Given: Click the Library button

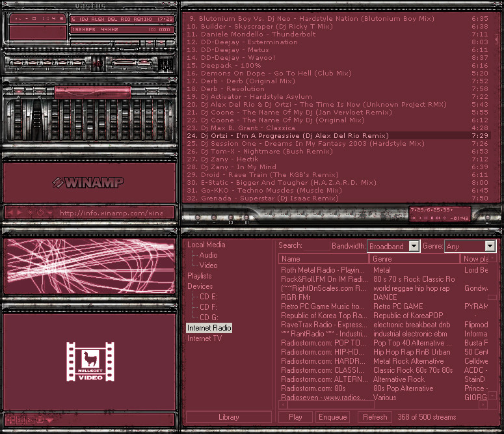Looking at the screenshot, I should click(x=229, y=417).
